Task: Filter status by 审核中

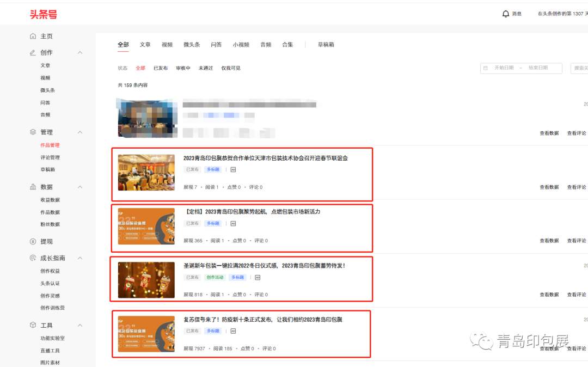Action: click(x=183, y=68)
